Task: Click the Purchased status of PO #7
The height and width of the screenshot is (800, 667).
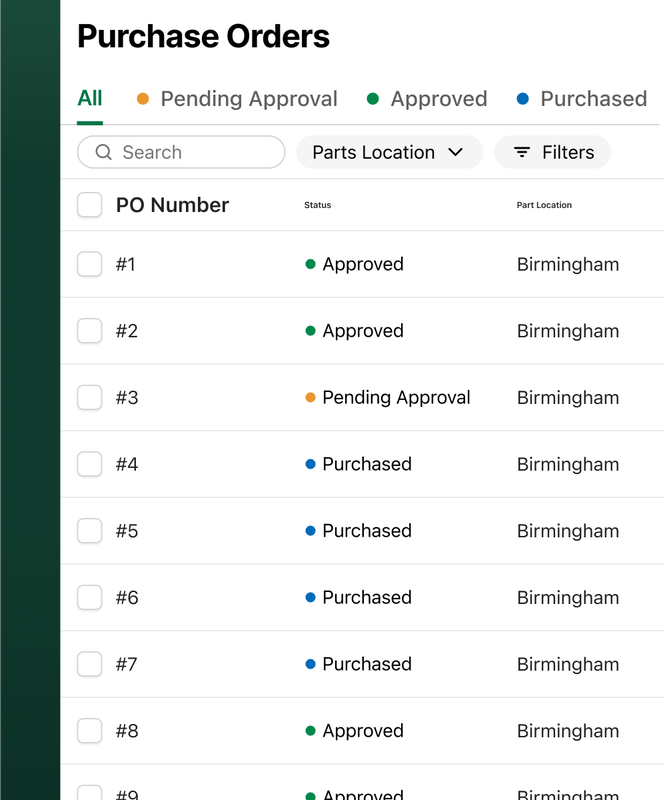Action: coord(358,664)
